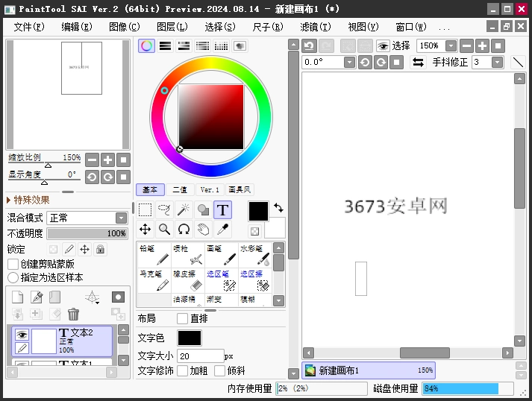Enable 倾斜 italic checkbox

pyautogui.click(x=219, y=370)
